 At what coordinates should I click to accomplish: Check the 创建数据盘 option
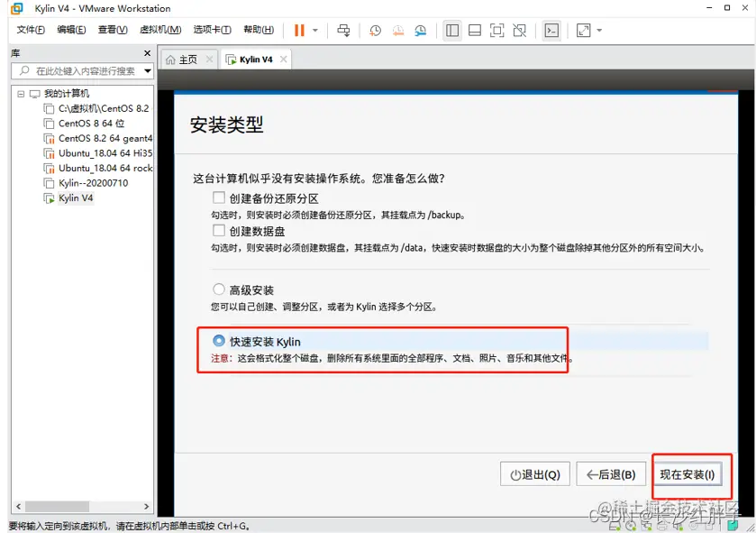217,230
